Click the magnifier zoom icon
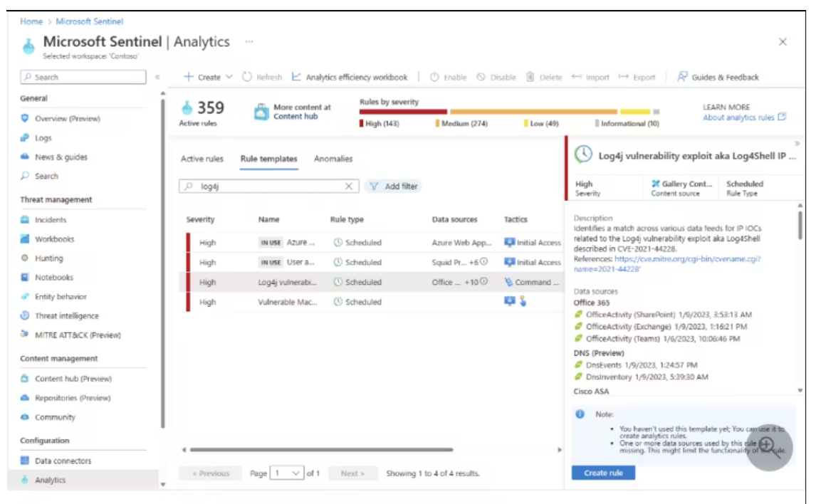The width and height of the screenshot is (816, 504). [x=769, y=447]
